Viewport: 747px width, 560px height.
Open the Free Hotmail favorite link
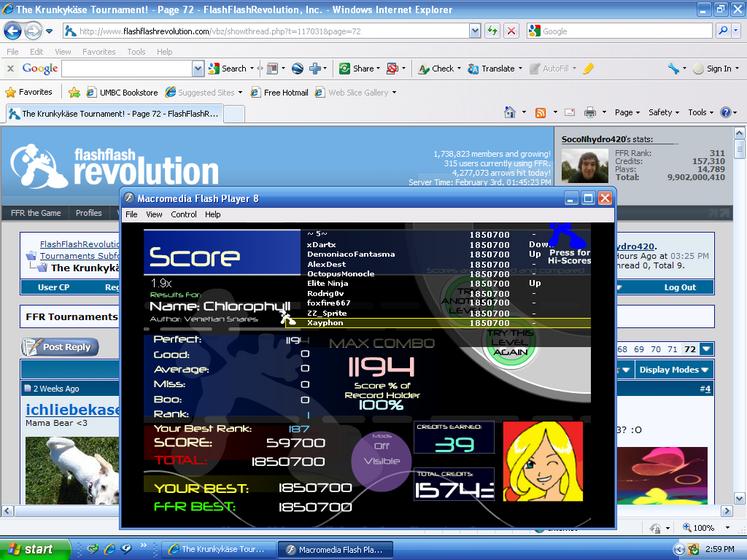coord(280,92)
